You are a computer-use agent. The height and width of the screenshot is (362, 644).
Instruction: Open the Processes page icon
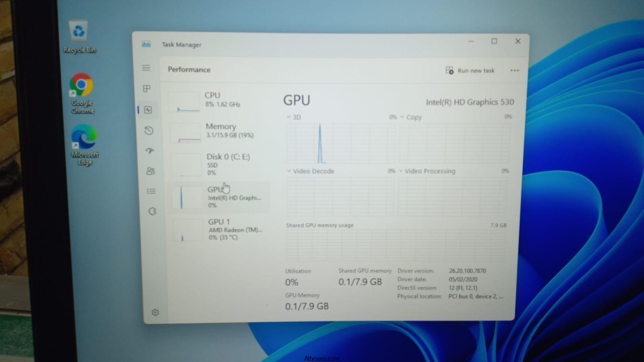point(147,88)
